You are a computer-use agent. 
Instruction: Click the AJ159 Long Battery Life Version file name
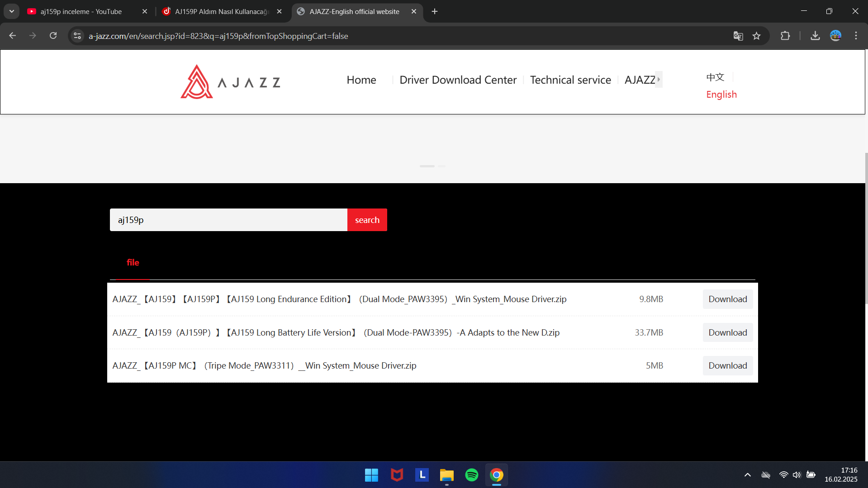(336, 333)
